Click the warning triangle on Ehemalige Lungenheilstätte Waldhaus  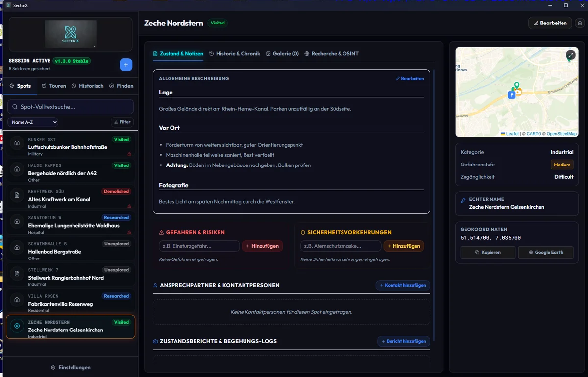(129, 232)
